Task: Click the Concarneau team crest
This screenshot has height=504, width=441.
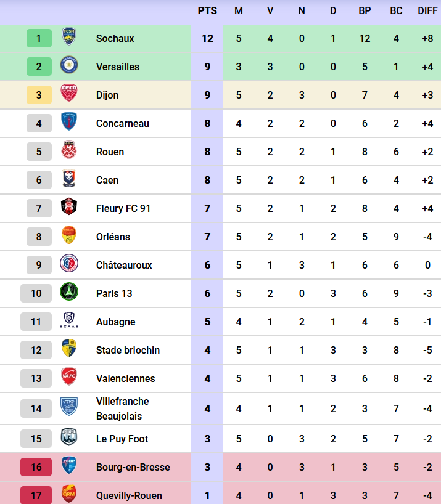Action: (x=68, y=123)
